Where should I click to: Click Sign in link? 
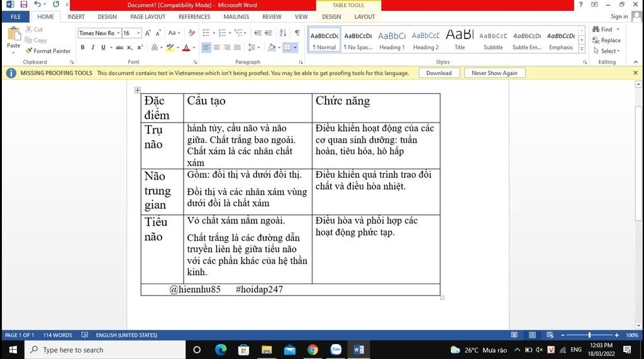(x=619, y=16)
